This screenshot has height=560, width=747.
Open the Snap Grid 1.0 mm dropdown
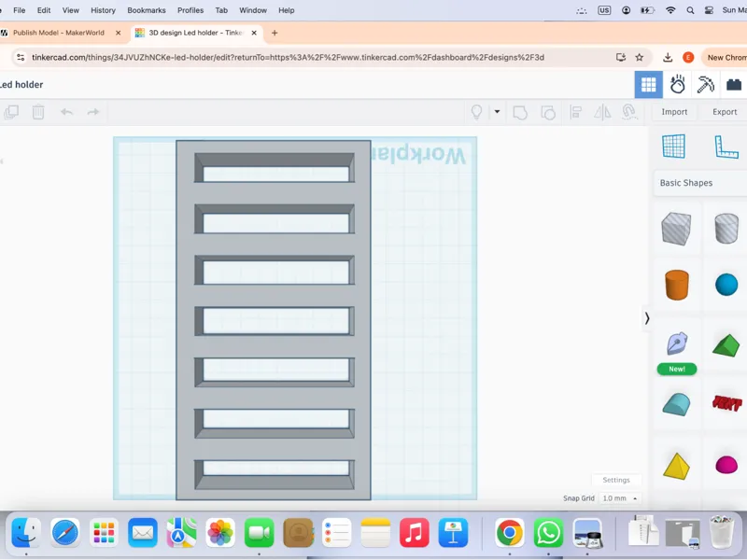619,498
